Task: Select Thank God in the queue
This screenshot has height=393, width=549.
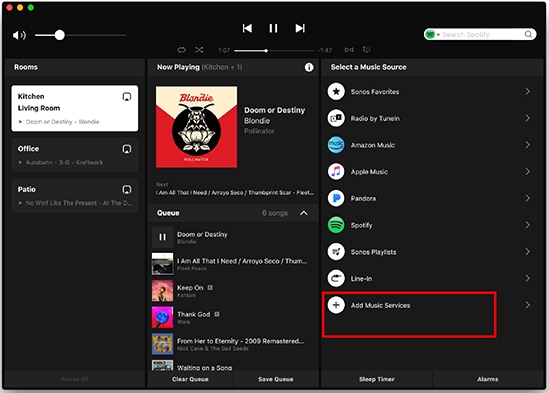Action: coord(233,317)
